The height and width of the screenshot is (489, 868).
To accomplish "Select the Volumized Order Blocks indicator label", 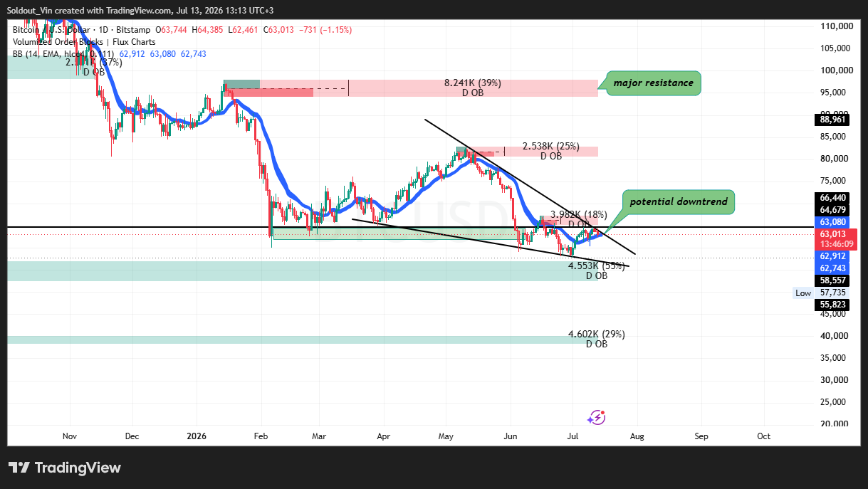I will coord(84,41).
